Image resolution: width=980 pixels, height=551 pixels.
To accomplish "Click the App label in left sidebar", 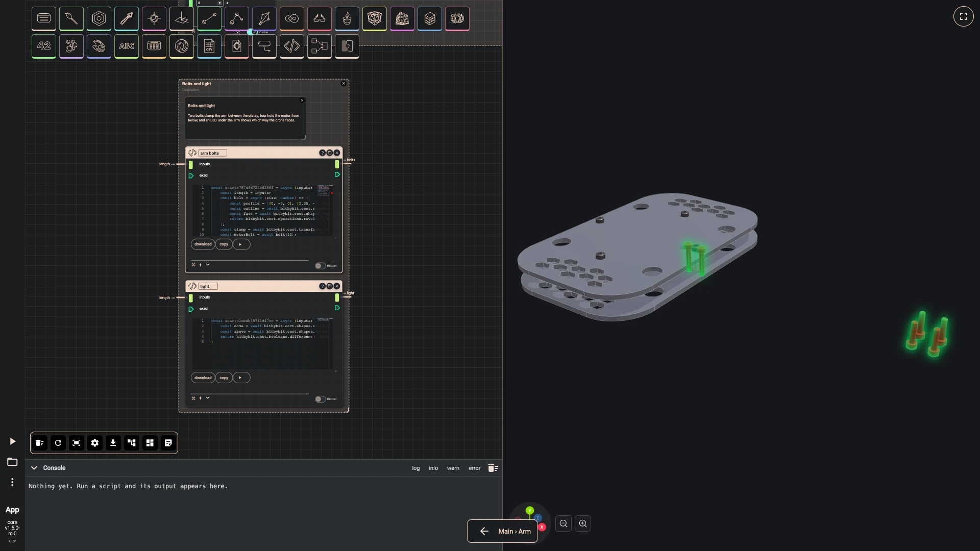I will tap(12, 510).
